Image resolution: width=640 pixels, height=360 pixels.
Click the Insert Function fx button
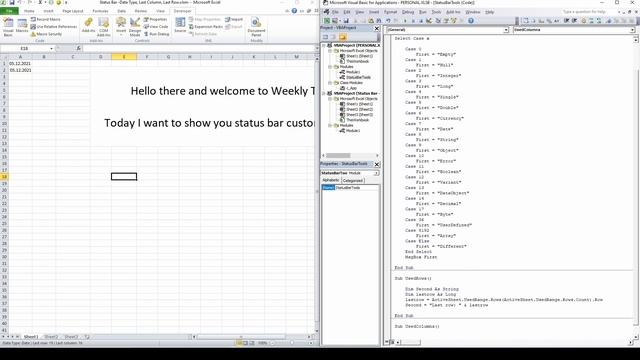[x=78, y=49]
